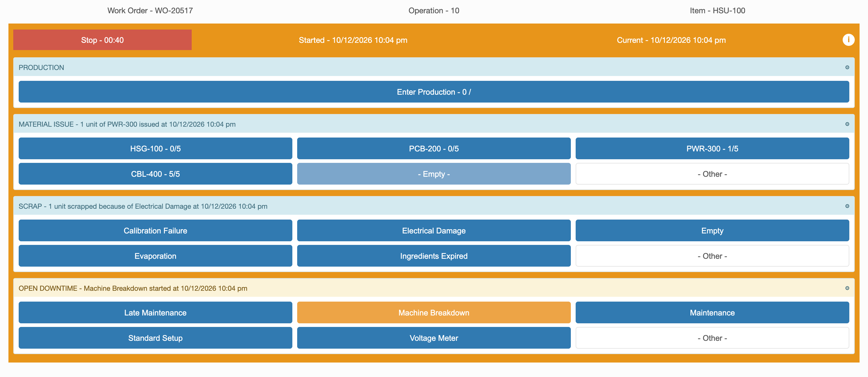
Task: Start Voltage Meter downtime
Action: pos(434,337)
